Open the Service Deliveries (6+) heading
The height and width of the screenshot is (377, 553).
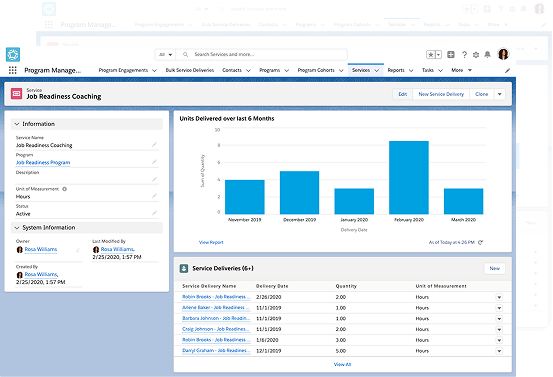coord(223,268)
